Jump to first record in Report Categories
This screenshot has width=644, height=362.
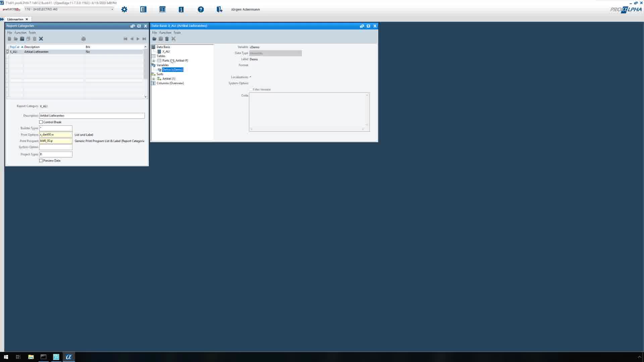coord(125,39)
